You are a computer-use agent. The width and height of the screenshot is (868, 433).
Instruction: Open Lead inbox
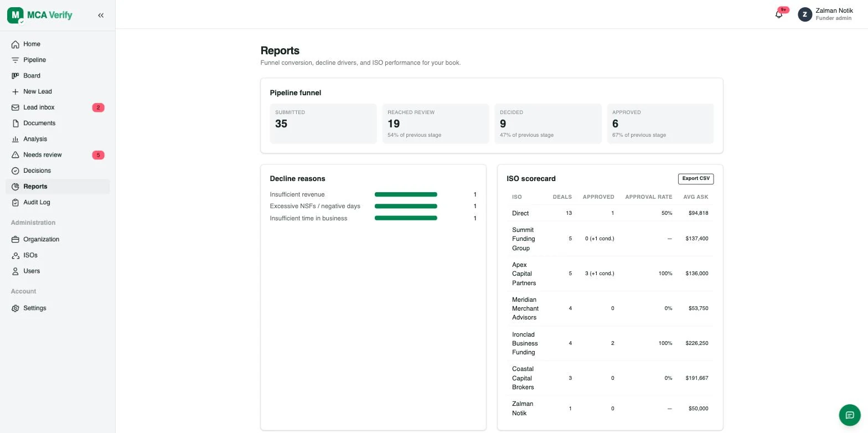point(58,107)
